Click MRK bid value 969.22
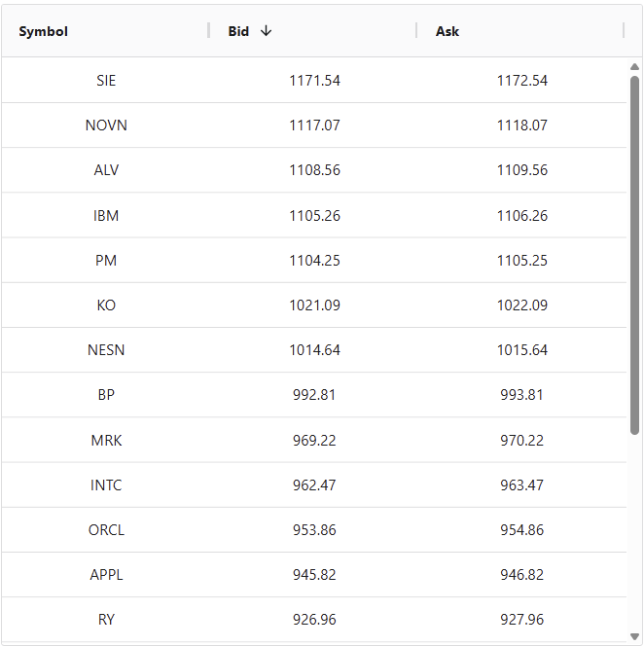 click(314, 440)
